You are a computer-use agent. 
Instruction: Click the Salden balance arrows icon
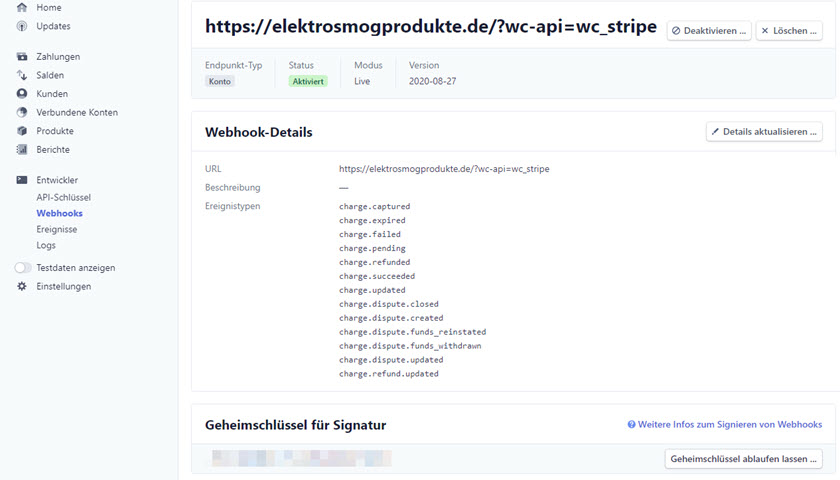click(x=21, y=75)
